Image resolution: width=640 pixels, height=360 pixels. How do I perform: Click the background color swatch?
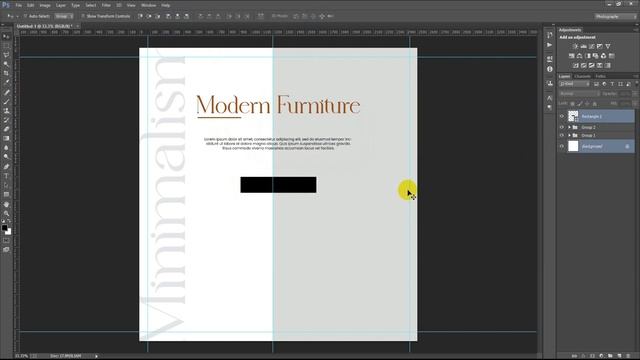[9, 232]
